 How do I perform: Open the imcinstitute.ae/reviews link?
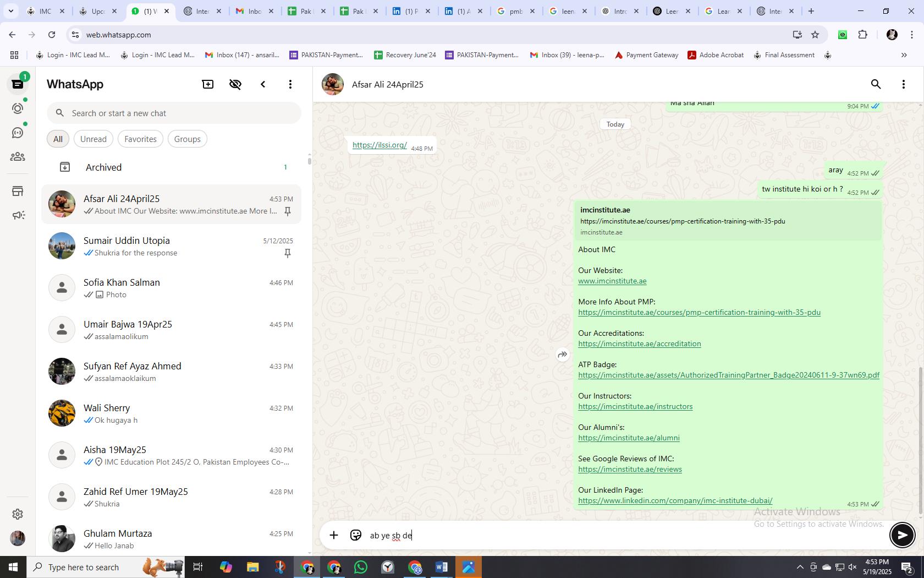tap(630, 469)
